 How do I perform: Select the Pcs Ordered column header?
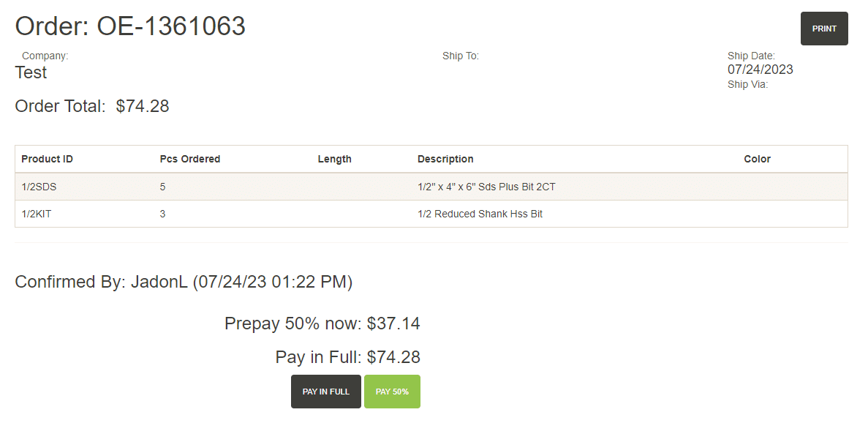tap(190, 159)
